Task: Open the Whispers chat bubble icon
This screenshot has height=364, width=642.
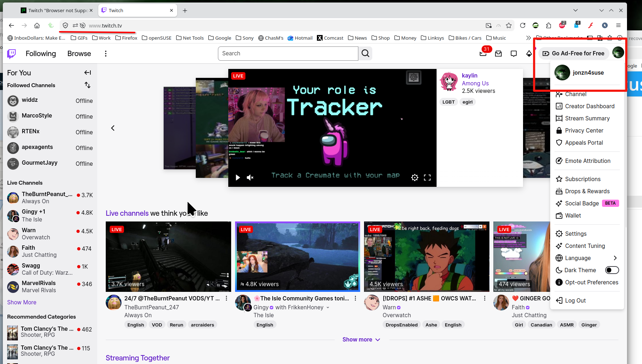Action: [x=514, y=54]
